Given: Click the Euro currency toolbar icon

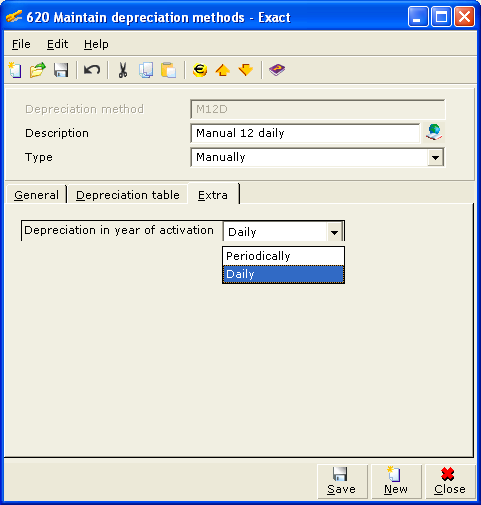Looking at the screenshot, I should [x=200, y=70].
